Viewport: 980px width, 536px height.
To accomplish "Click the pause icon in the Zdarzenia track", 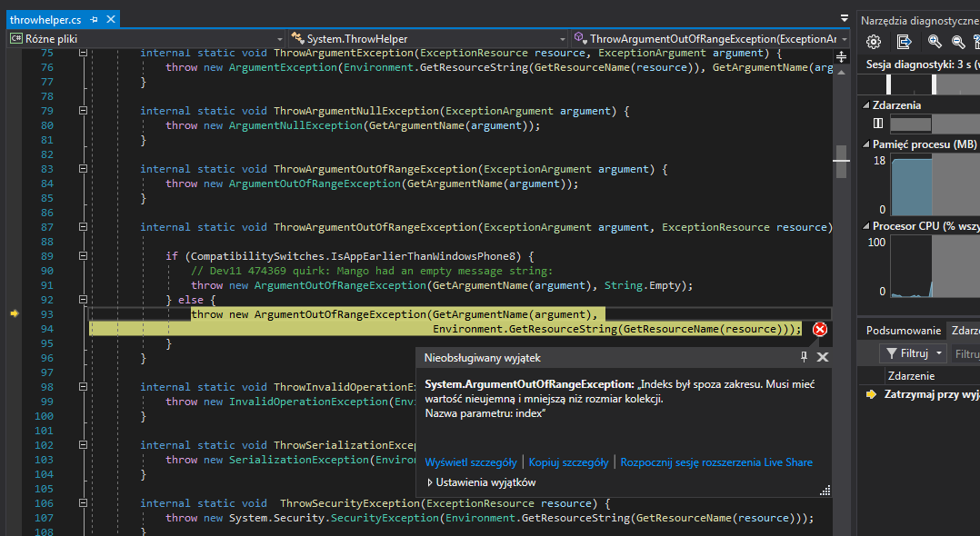I will tap(878, 123).
